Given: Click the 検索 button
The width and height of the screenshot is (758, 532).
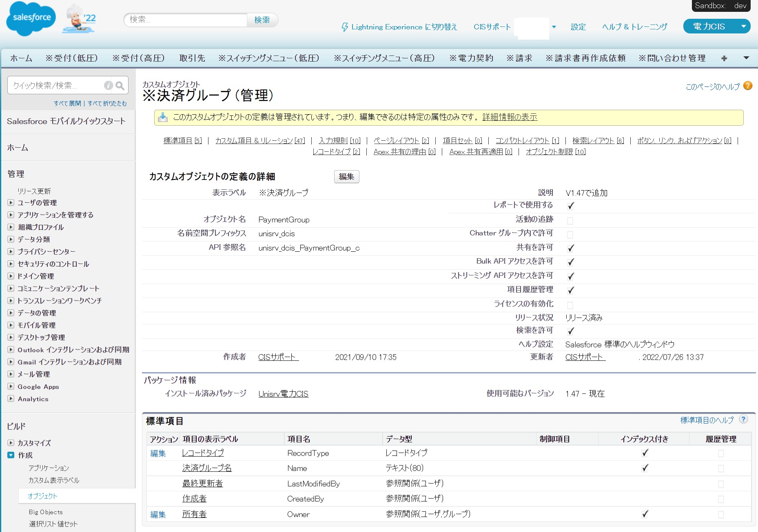Looking at the screenshot, I should coord(262,20).
